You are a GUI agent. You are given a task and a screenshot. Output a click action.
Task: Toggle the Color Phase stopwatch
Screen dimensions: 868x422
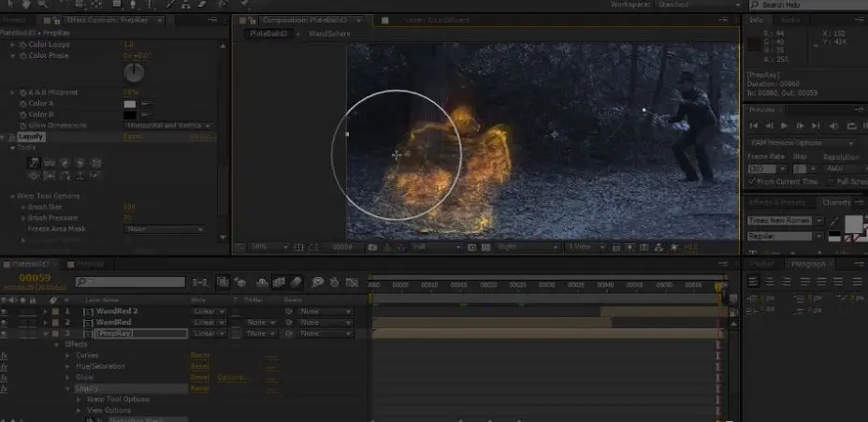(23, 56)
